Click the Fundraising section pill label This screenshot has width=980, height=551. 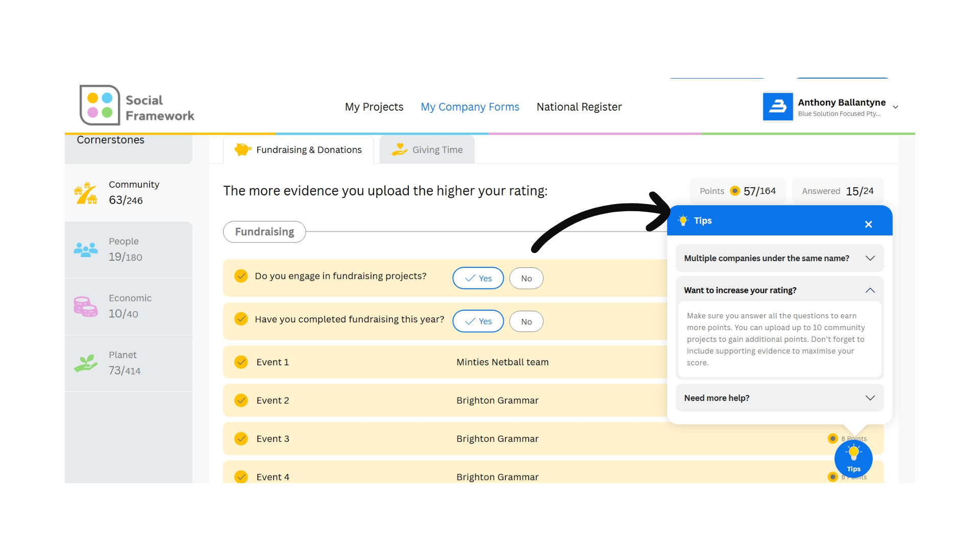tap(264, 232)
